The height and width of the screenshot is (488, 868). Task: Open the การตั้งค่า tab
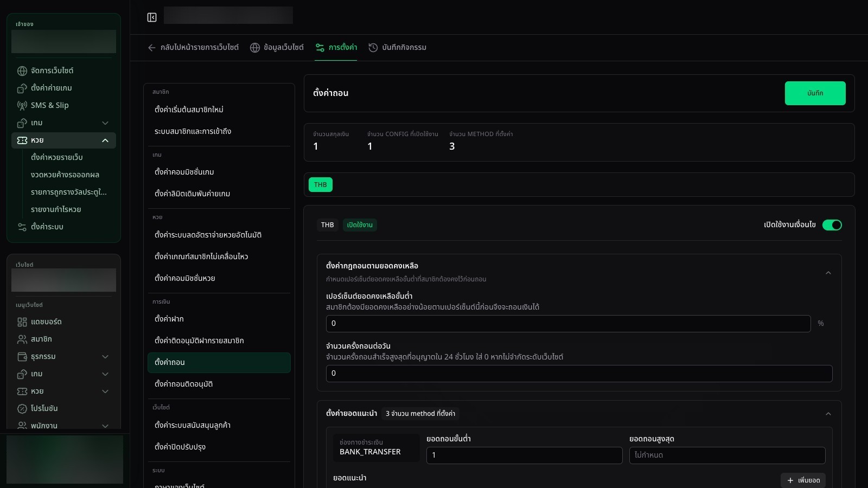pos(336,48)
